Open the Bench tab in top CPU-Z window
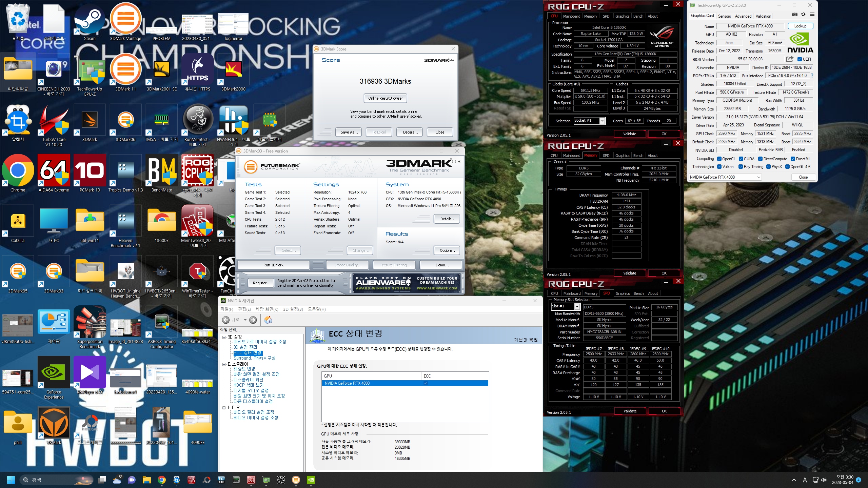 point(638,16)
